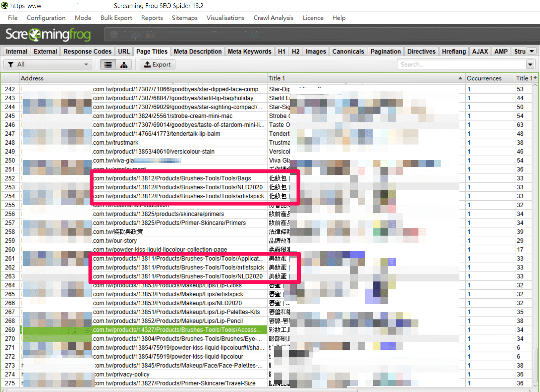Click the column add plus icon
This screenshot has height=392, width=540.
(535, 78)
